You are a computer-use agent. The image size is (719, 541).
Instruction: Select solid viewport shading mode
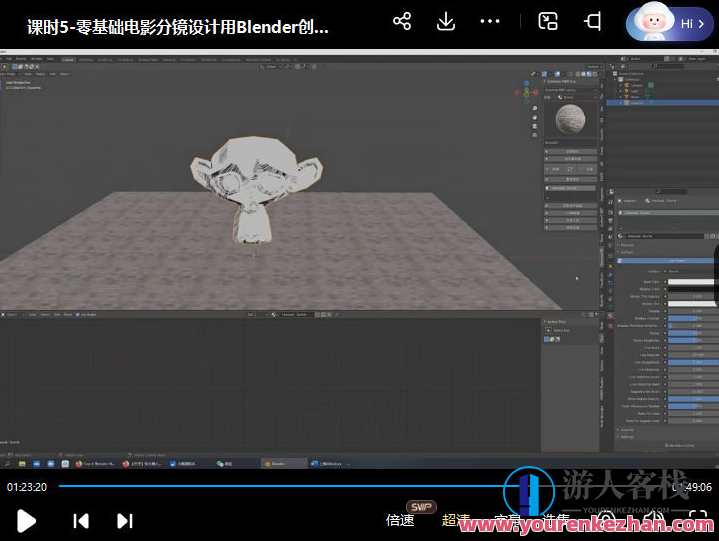coord(584,73)
